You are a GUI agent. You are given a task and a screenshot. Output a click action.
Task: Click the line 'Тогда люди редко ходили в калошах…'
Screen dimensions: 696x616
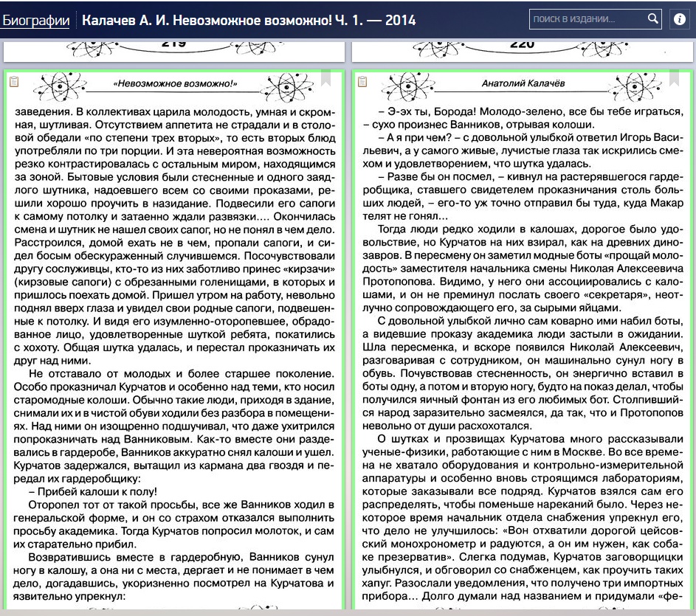click(530, 229)
